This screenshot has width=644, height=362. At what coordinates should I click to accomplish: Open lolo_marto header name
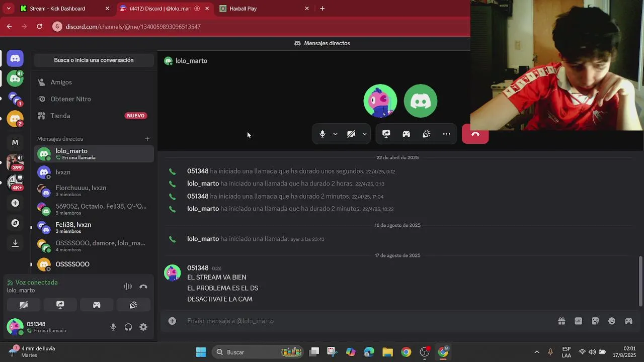(191, 61)
